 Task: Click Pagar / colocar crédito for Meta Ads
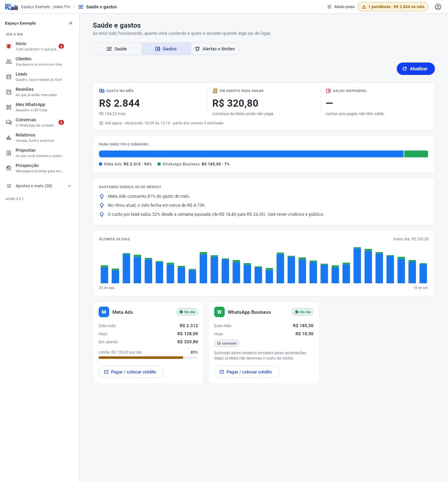(131, 372)
